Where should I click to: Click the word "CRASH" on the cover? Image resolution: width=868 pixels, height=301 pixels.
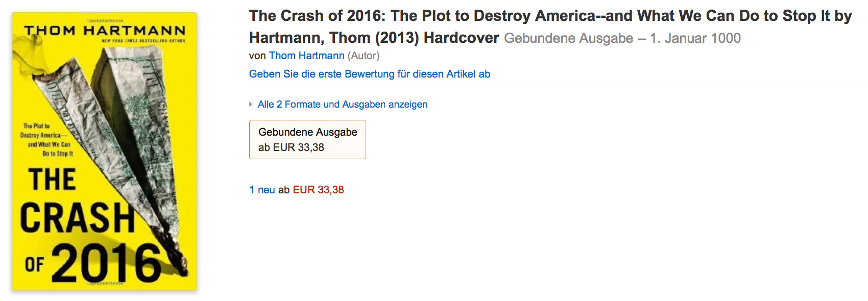click(77, 218)
